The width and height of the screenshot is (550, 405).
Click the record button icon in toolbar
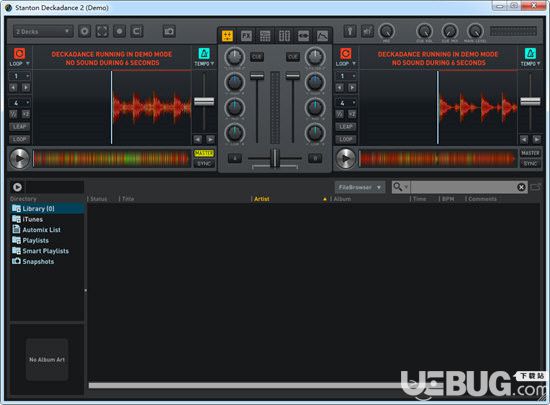pyautogui.click(x=119, y=32)
